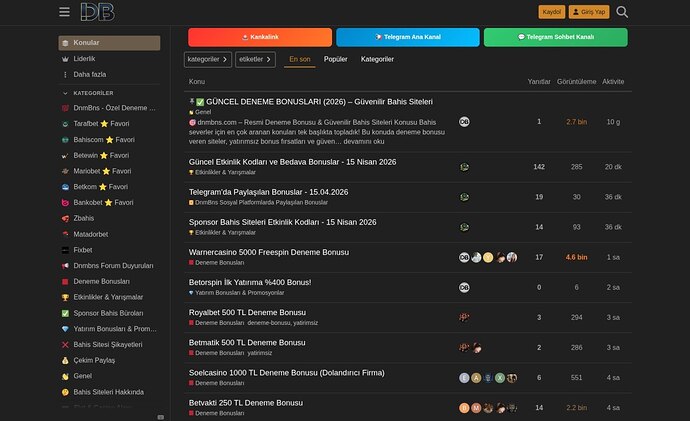
Task: Open Royalbet 500 TL Deneme Bonusu topic
Action: pyautogui.click(x=247, y=313)
